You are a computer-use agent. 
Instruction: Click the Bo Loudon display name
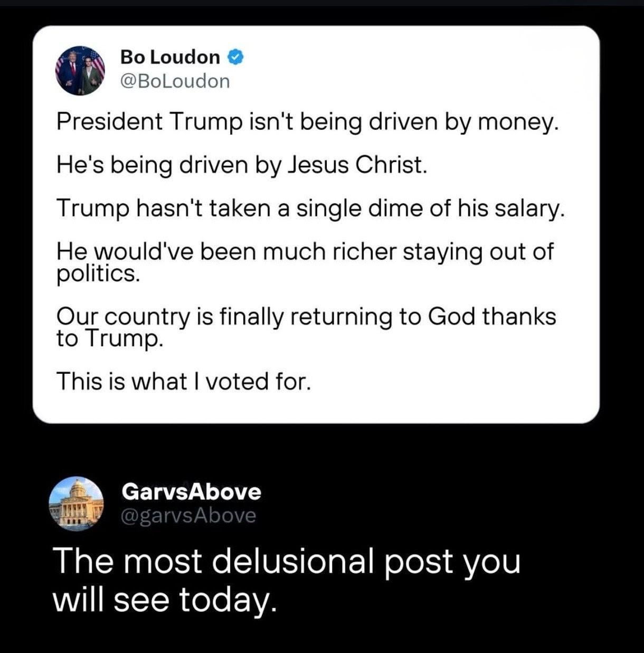pyautogui.click(x=170, y=56)
